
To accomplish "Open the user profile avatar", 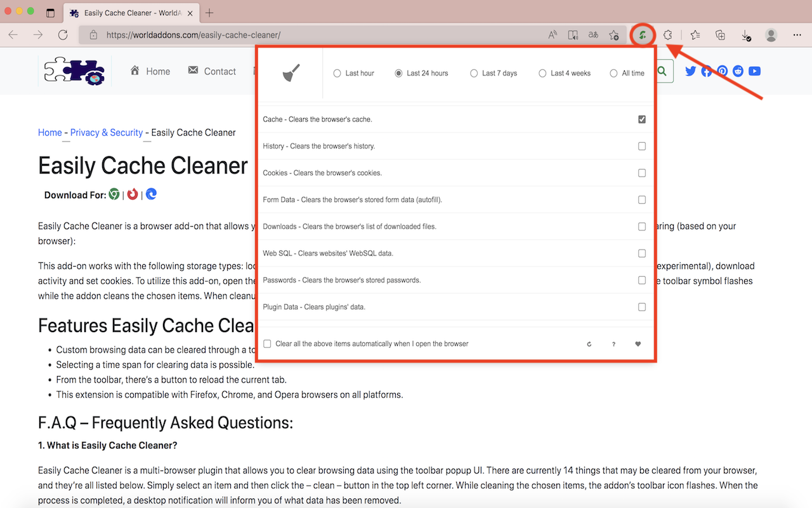I will 771,35.
